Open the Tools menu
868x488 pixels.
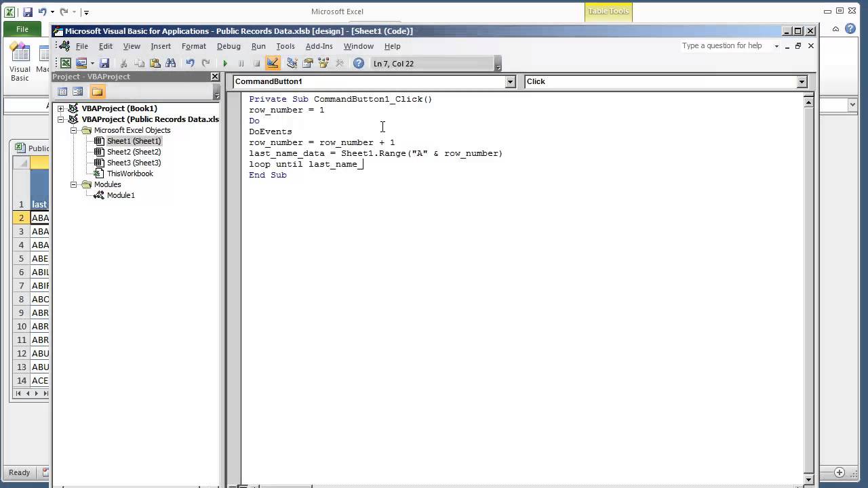tap(285, 46)
